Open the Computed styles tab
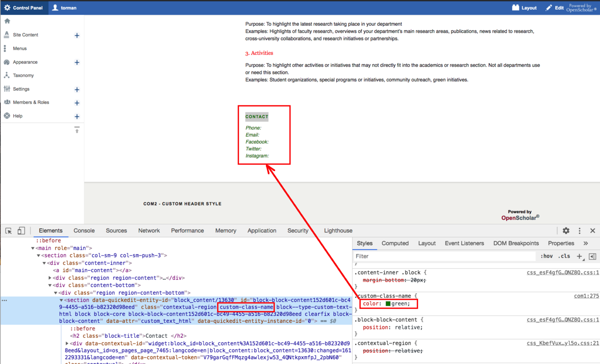Image resolution: width=600 pixels, height=364 pixels. (395, 243)
